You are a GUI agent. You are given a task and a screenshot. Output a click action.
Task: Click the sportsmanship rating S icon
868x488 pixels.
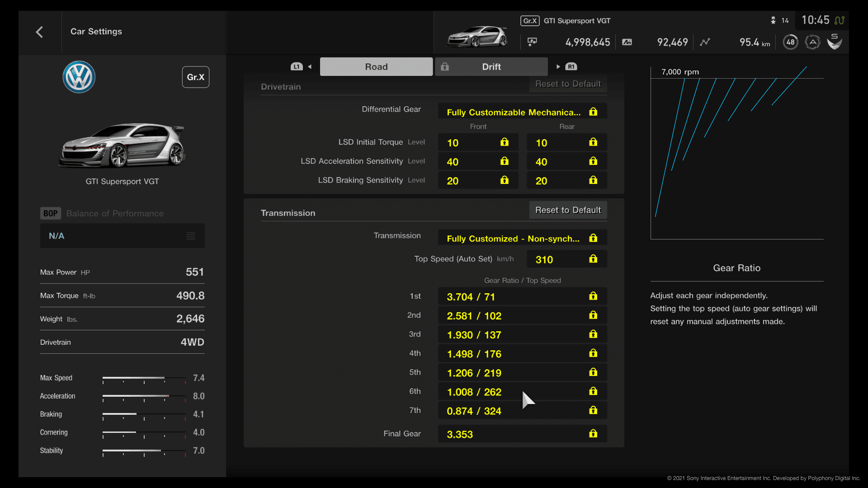[x=835, y=42]
